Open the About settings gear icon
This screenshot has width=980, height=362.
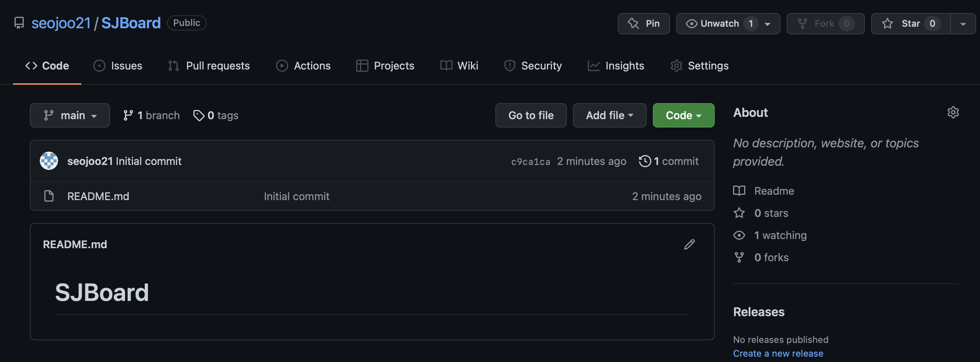953,112
